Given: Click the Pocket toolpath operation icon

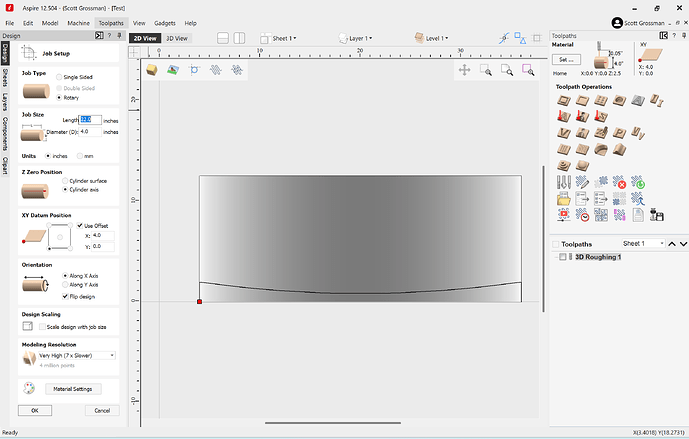Looking at the screenshot, I should pyautogui.click(x=581, y=100).
